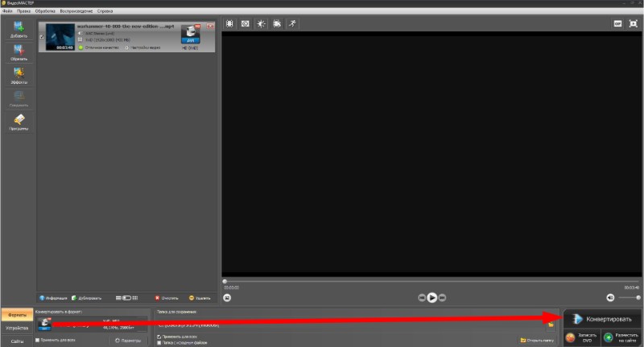Open the Правка menu
Screen dimensions: 644x347
[x=24, y=11]
